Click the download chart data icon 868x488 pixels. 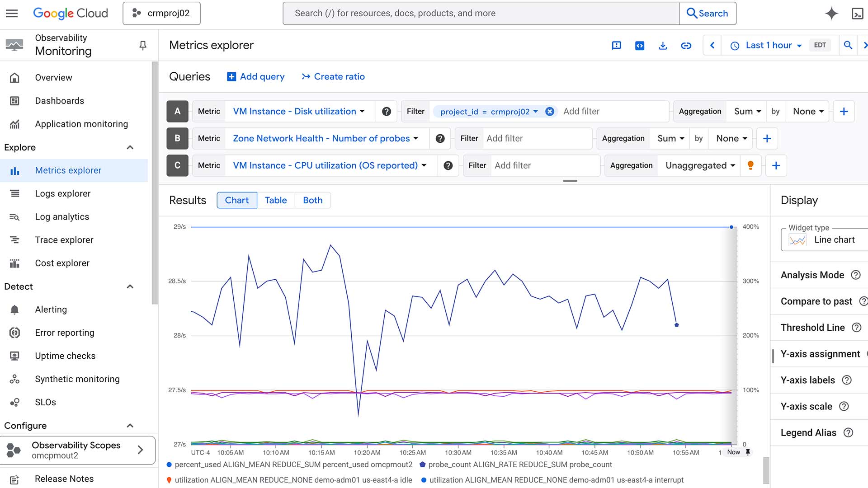tap(663, 45)
